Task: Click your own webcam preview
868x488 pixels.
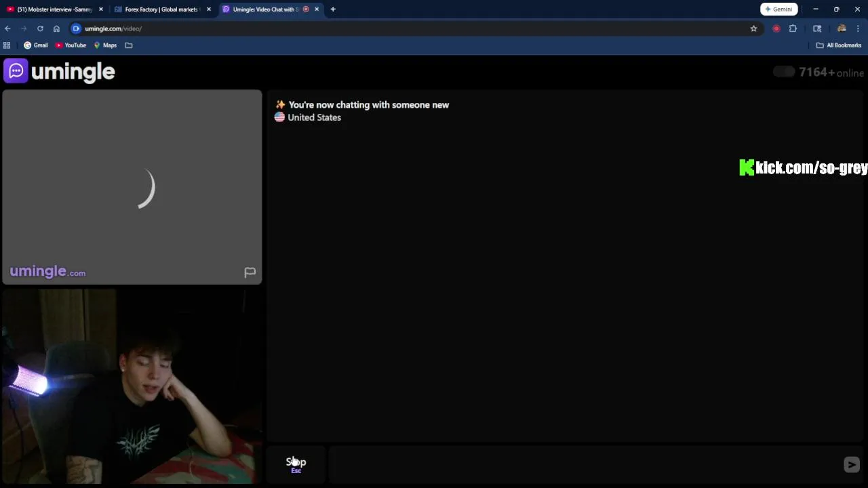Action: 132,386
